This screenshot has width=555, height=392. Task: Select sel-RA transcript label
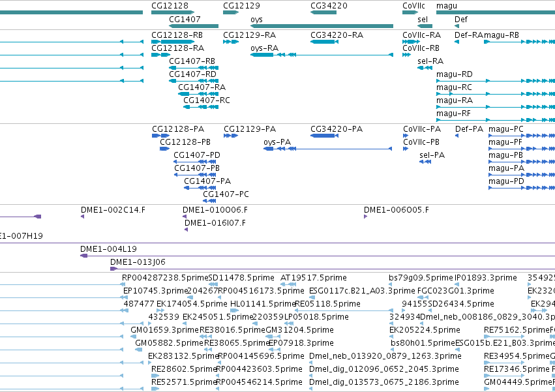[430, 61]
